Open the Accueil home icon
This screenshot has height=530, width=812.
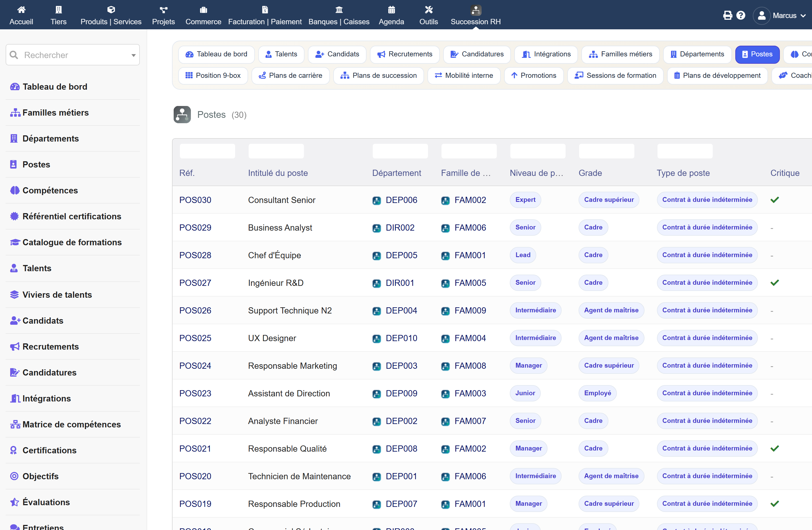click(x=21, y=10)
